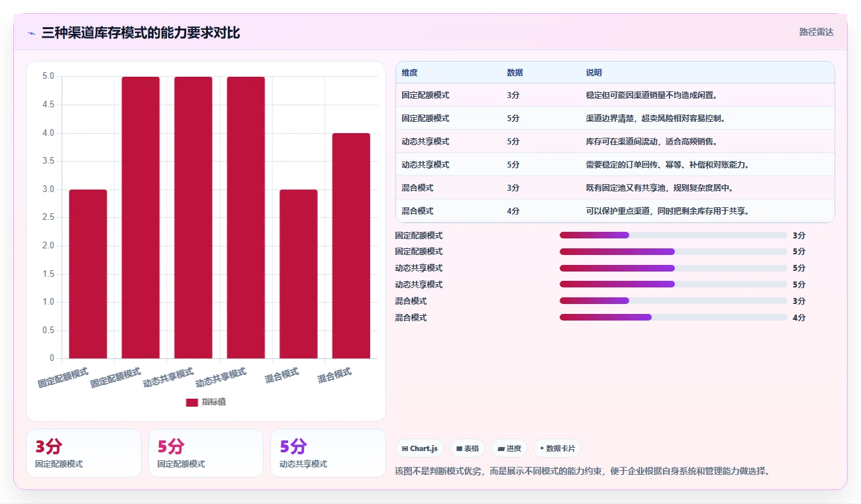Click the 说明 column header
The width and height of the screenshot is (861, 504).
[593, 72]
